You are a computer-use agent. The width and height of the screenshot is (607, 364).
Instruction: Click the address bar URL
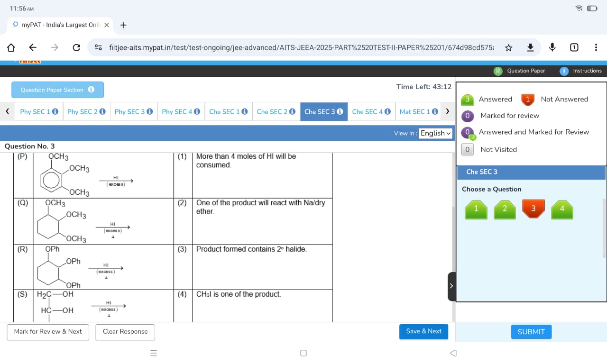click(302, 47)
